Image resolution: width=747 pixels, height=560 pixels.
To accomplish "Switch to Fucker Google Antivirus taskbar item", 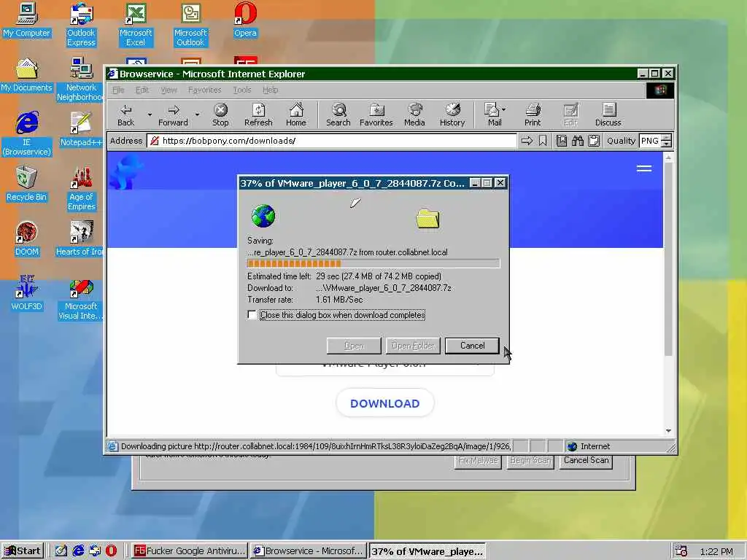I will [190, 551].
